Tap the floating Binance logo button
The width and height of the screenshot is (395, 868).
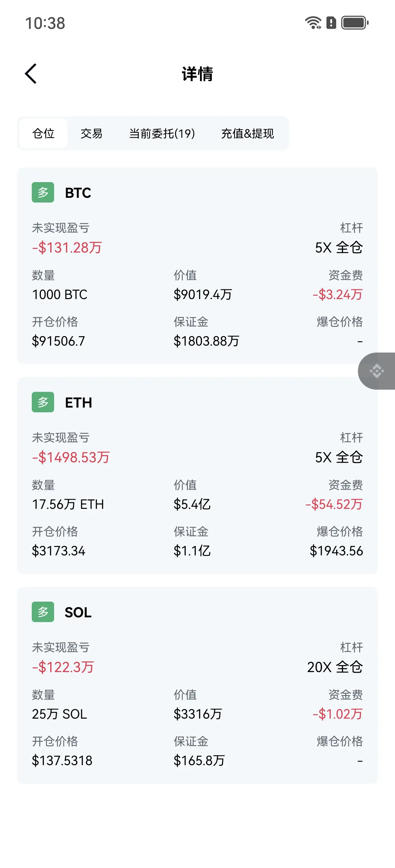pos(377,371)
